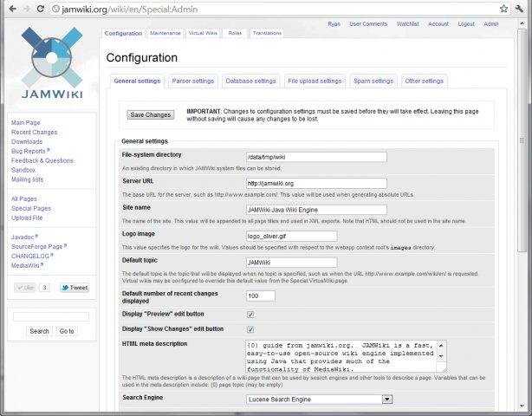Open the Mailing lists link
This screenshot has width=532, height=416.
pyautogui.click(x=27, y=179)
